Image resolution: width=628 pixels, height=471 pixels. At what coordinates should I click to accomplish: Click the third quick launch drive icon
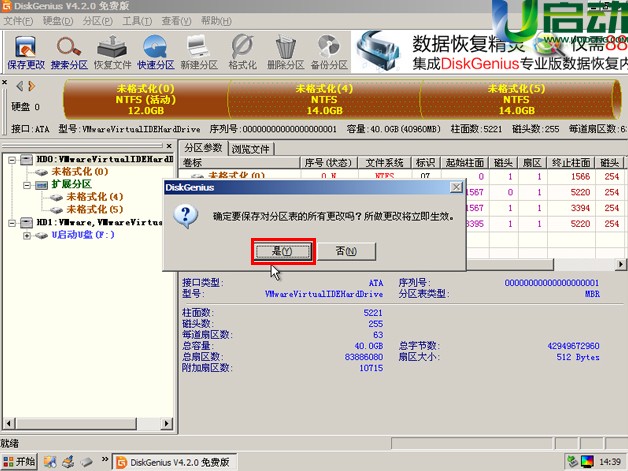pyautogui.click(x=87, y=462)
